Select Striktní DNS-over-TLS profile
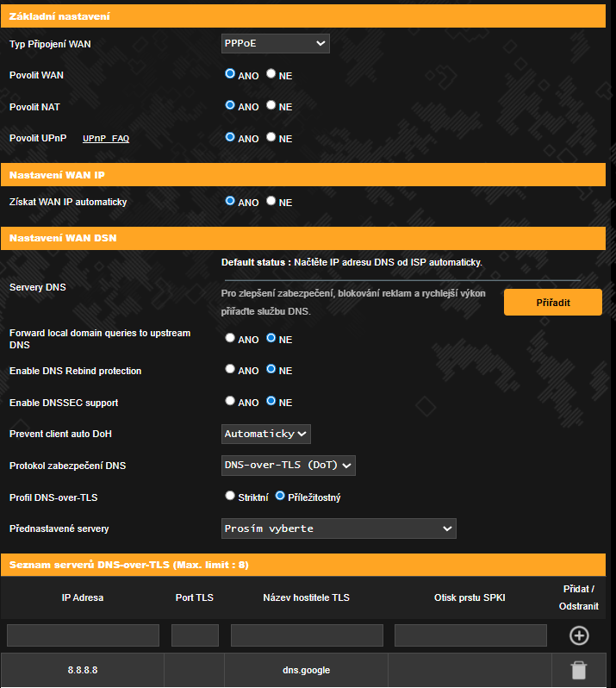Screen dimensions: 616x688 [230, 497]
